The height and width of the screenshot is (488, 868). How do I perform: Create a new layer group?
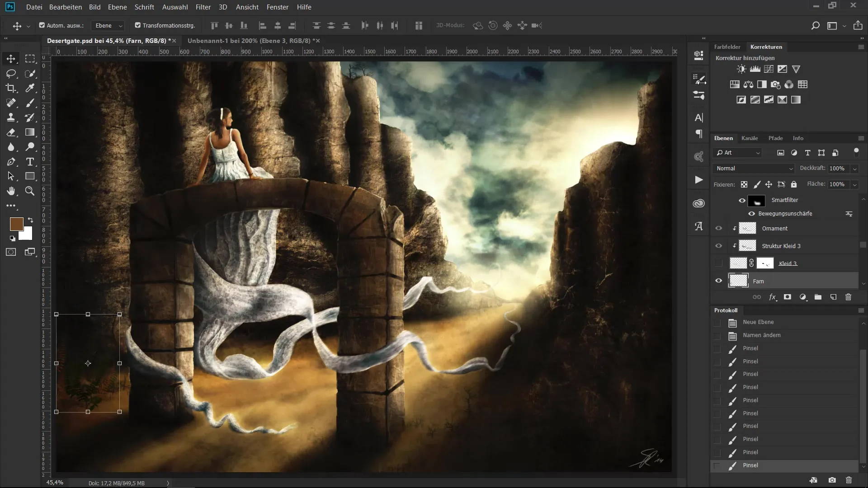coord(818,297)
